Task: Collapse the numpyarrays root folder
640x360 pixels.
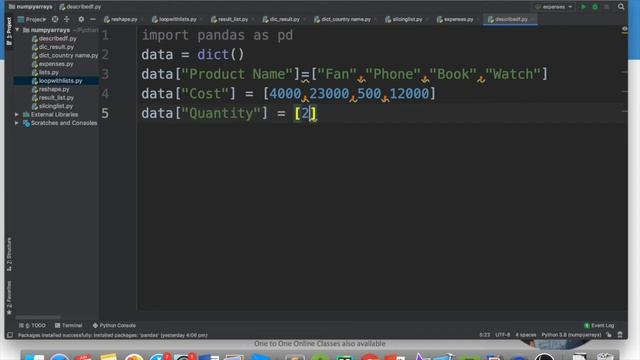Action: tap(17, 30)
